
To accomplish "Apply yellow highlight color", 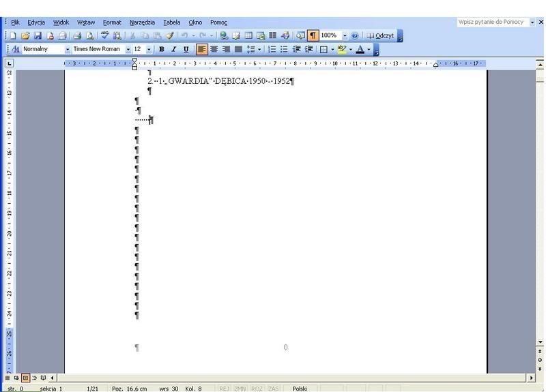I will (x=342, y=49).
